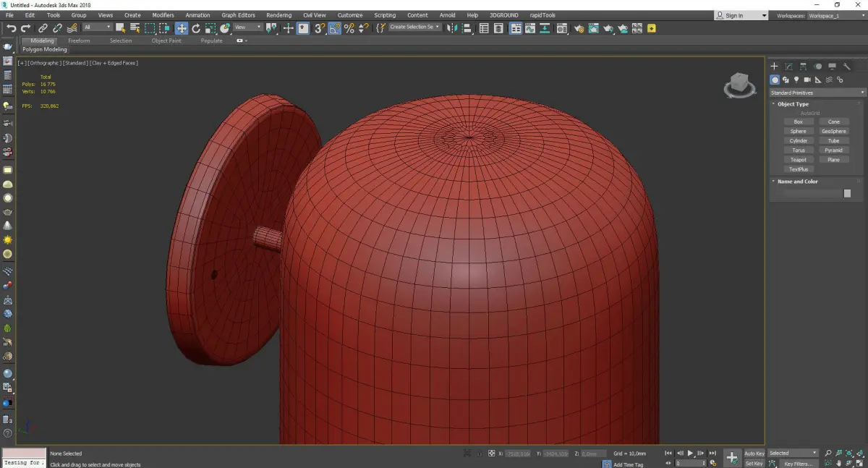Open the Graph Editors menu
868x468 pixels.
coord(238,15)
